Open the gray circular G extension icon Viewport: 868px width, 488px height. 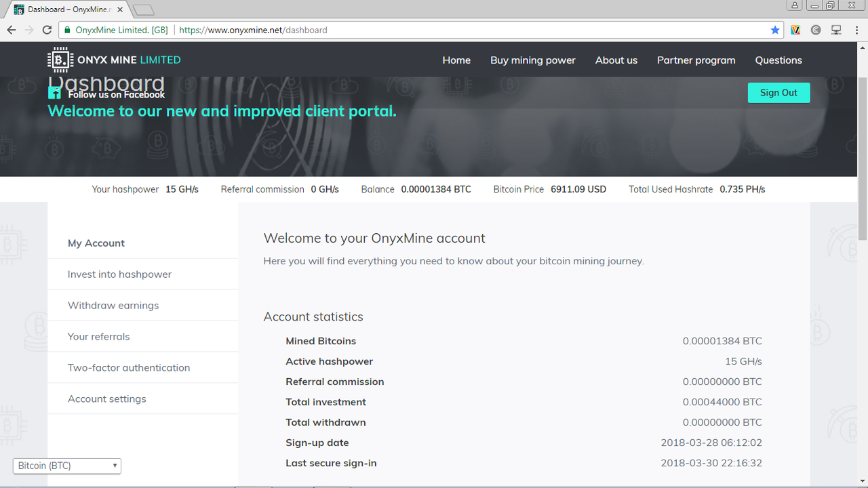pyautogui.click(x=816, y=30)
